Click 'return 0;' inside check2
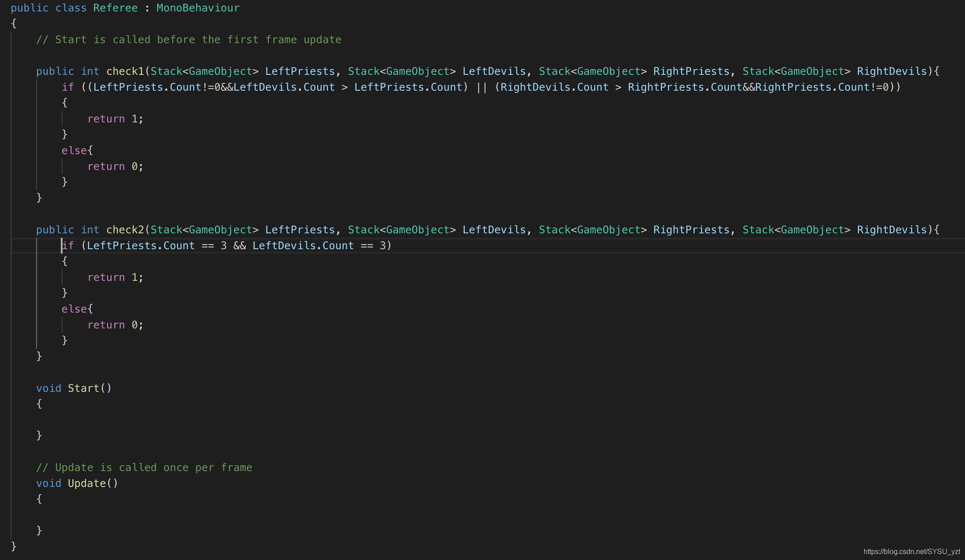 115,325
